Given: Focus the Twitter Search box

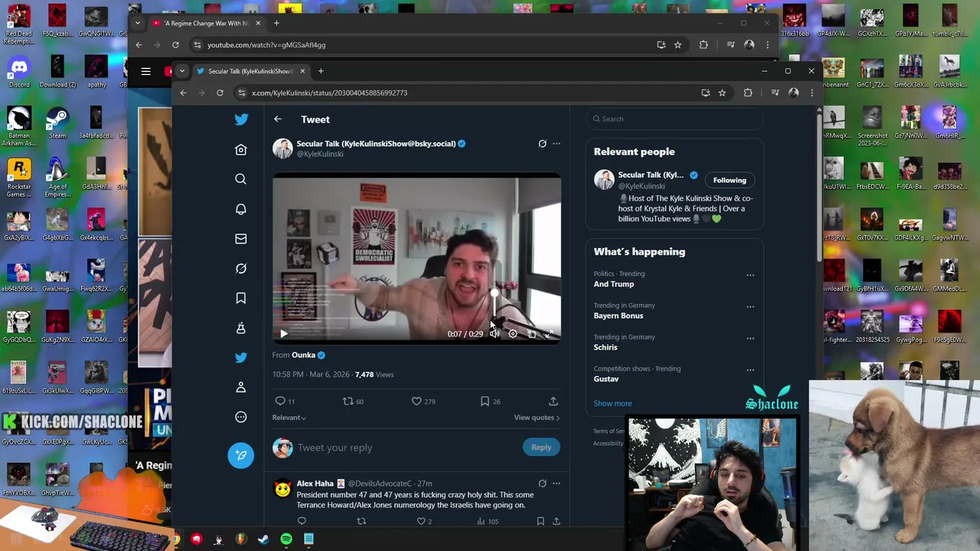Looking at the screenshot, I should point(675,119).
